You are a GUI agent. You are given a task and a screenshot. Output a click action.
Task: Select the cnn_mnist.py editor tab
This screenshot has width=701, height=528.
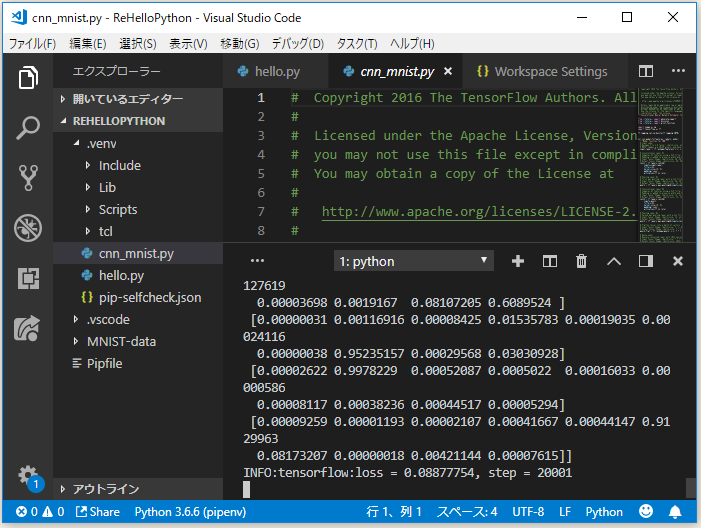[x=396, y=72]
